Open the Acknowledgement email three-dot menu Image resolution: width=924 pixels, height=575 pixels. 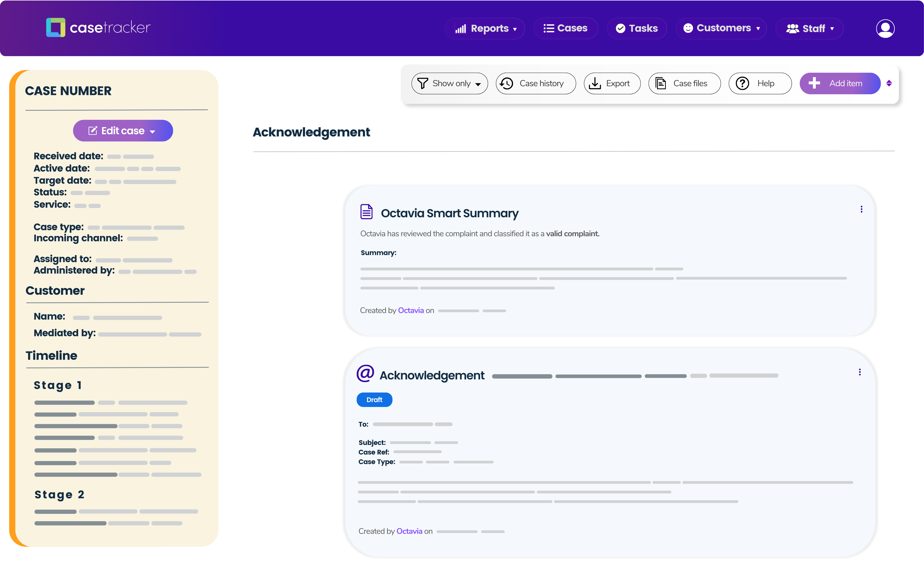[859, 372]
